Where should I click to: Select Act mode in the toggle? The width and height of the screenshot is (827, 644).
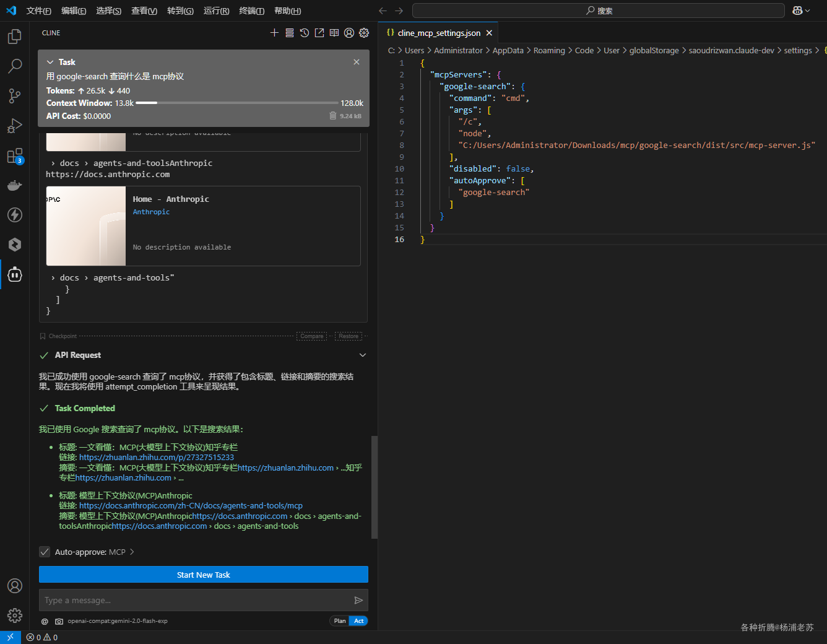click(x=359, y=621)
